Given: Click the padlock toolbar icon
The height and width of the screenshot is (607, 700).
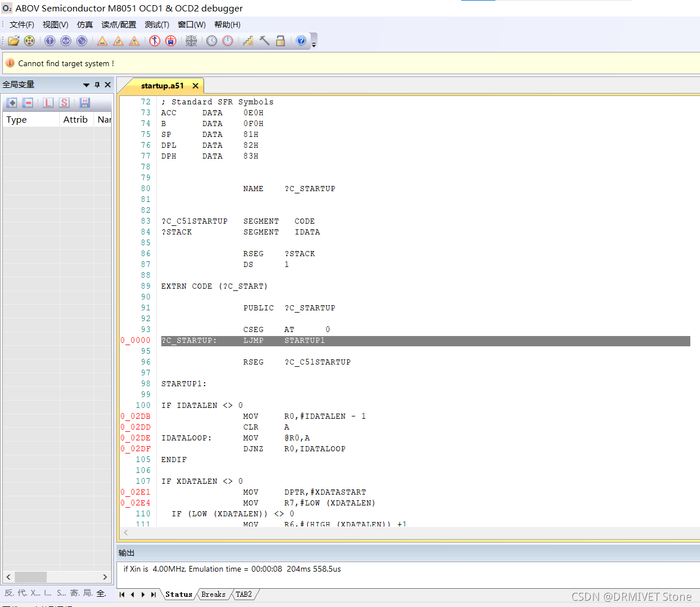Looking at the screenshot, I should [x=280, y=41].
